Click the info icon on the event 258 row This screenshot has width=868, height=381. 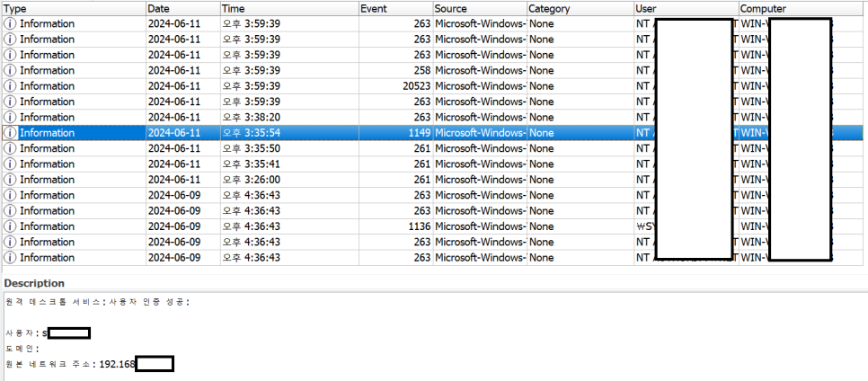point(10,70)
